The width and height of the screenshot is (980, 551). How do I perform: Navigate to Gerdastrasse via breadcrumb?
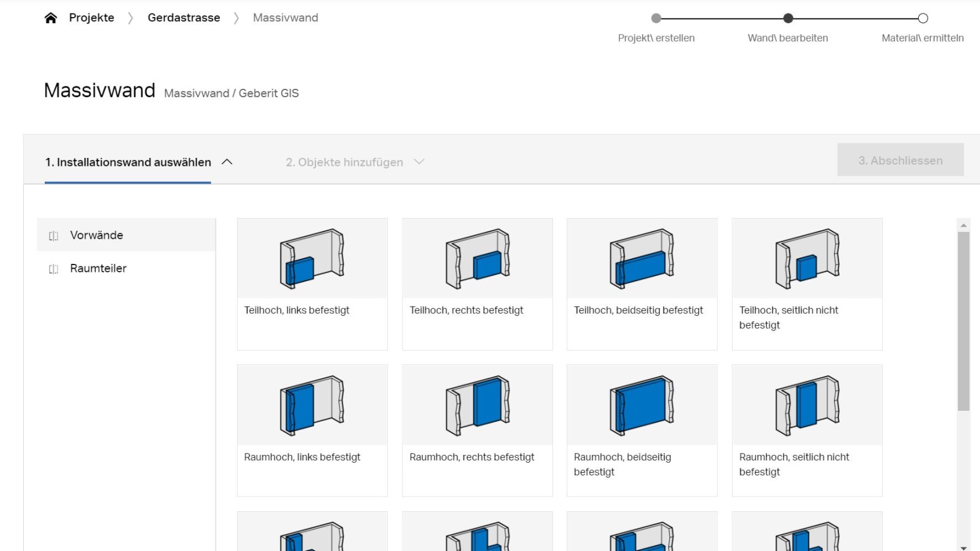[x=183, y=17]
